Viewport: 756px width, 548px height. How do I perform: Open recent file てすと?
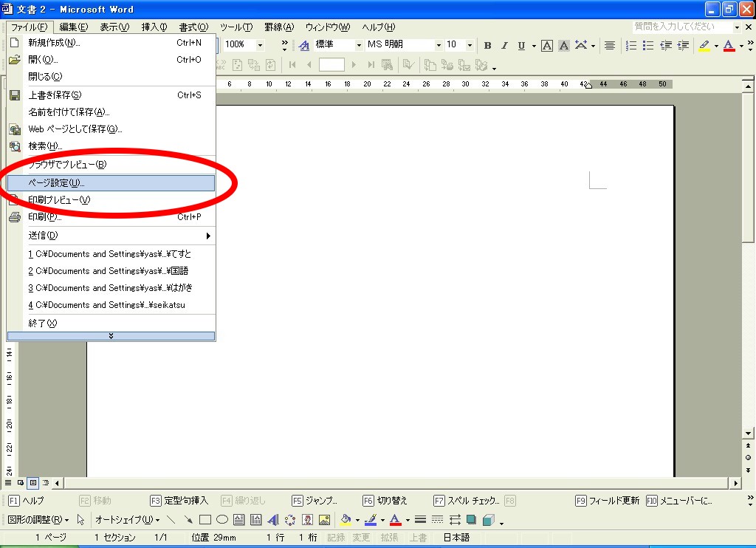tap(111, 254)
